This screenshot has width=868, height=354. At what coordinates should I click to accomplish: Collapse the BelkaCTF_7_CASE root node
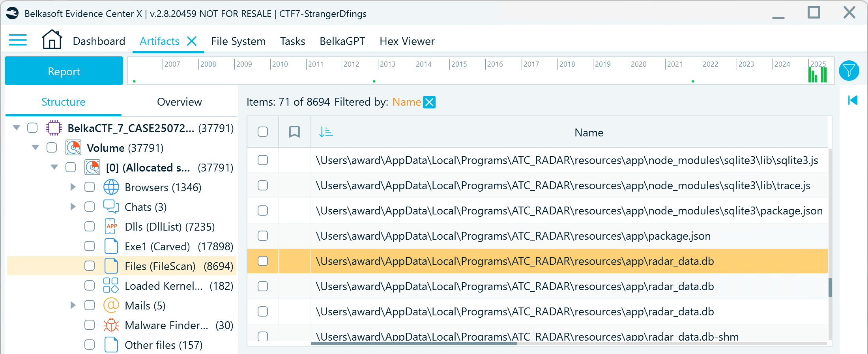17,128
